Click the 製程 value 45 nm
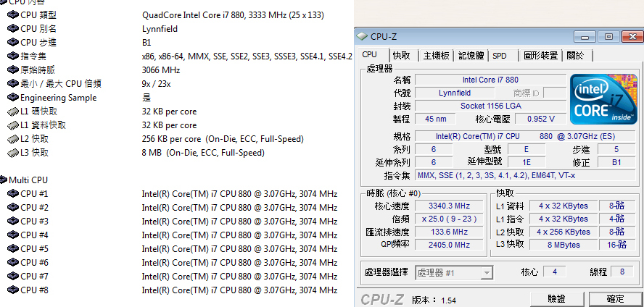This screenshot has height=307, width=644. tap(435, 119)
